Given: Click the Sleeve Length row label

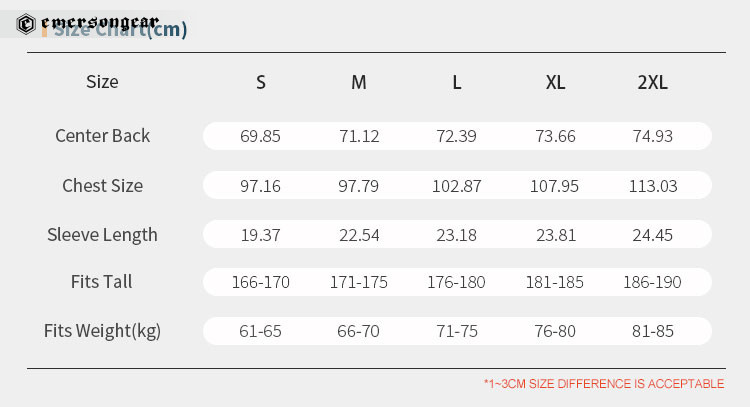Looking at the screenshot, I should pos(102,235).
